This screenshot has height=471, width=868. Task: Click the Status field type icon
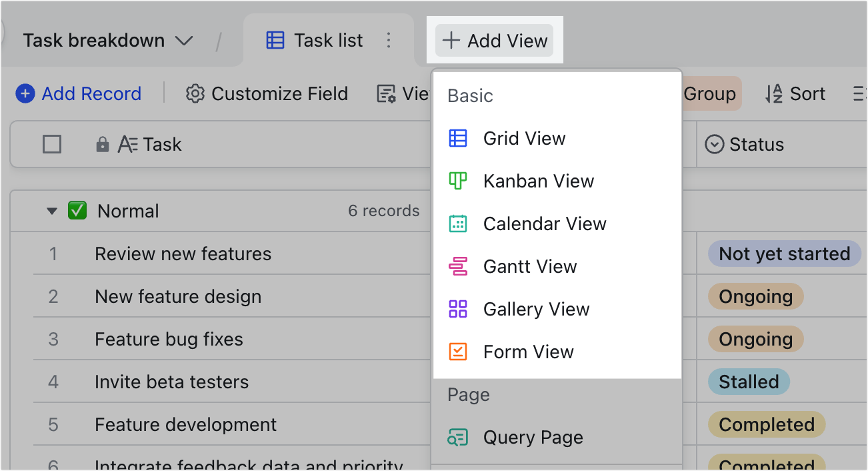(713, 144)
